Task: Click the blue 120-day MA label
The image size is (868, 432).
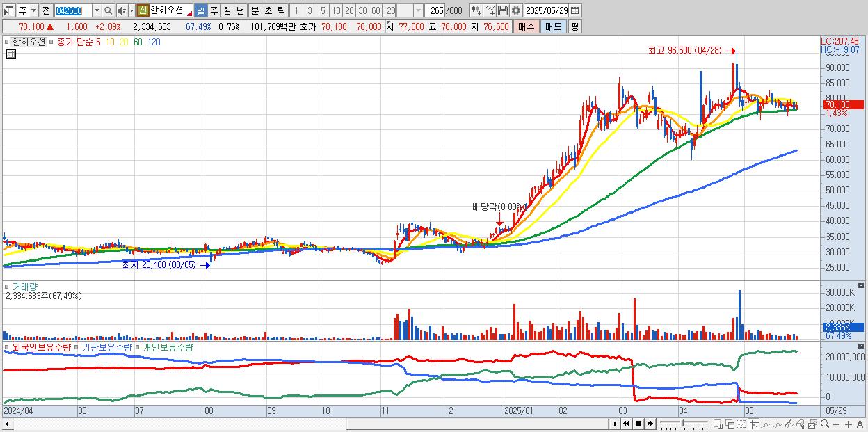Action: click(x=154, y=42)
